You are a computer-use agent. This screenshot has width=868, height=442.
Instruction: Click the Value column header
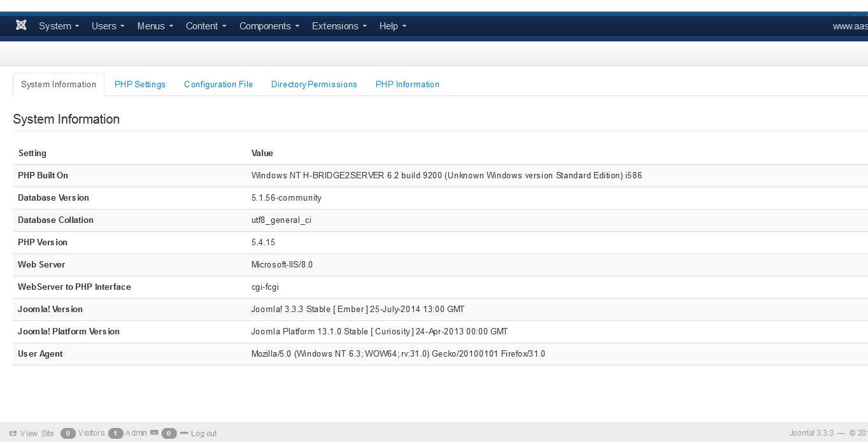tap(262, 153)
